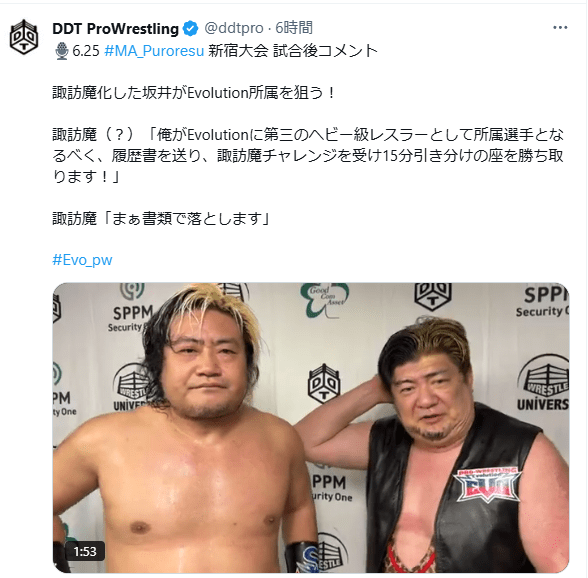Click the 新宿大会 試合後コメント heading text

click(293, 51)
